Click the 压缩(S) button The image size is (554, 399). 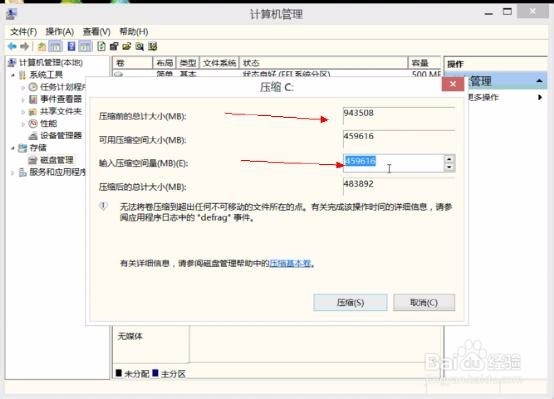coord(350,303)
